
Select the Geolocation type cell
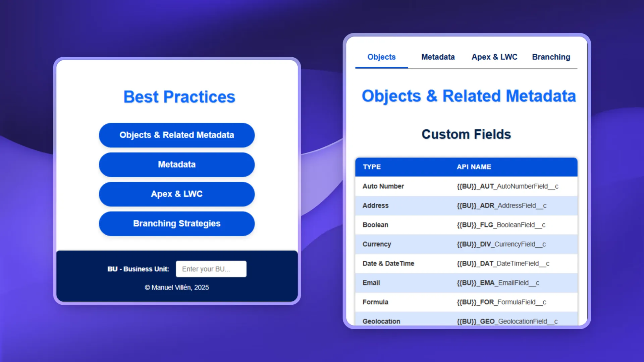[381, 321]
